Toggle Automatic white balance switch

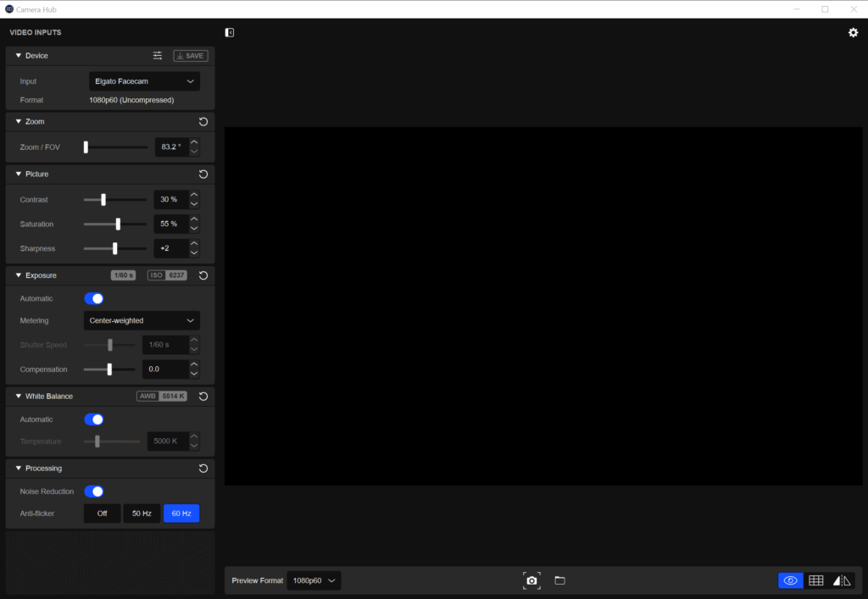coord(94,419)
